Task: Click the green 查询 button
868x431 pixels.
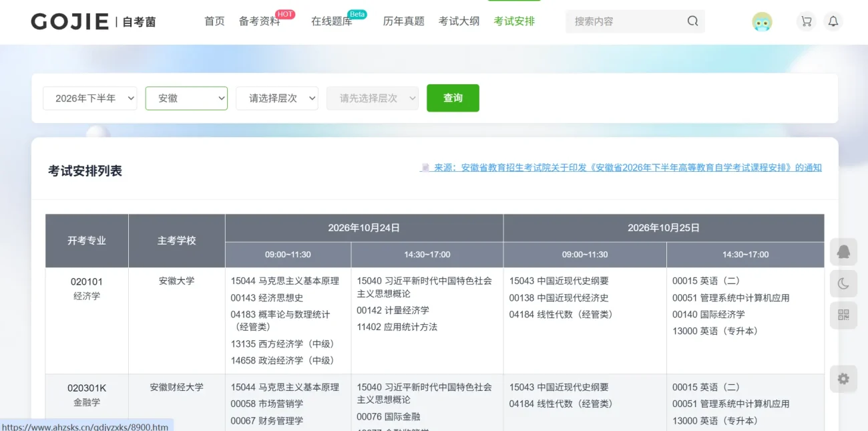Action: point(453,98)
